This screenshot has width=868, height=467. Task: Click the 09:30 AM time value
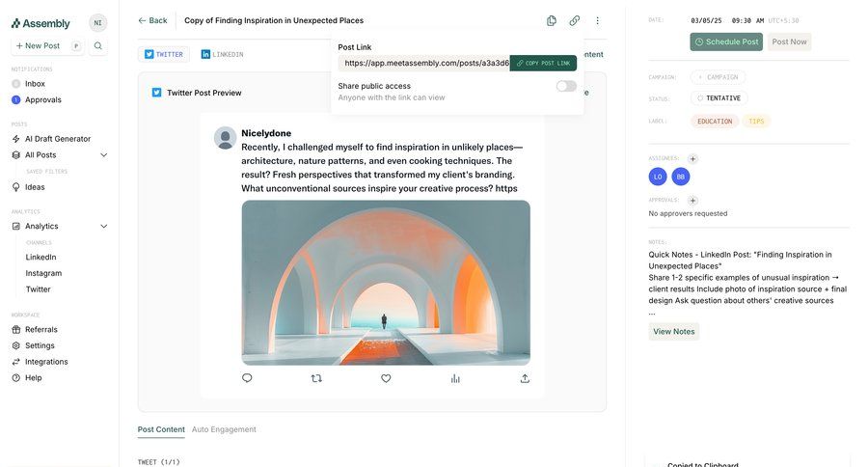pos(747,20)
